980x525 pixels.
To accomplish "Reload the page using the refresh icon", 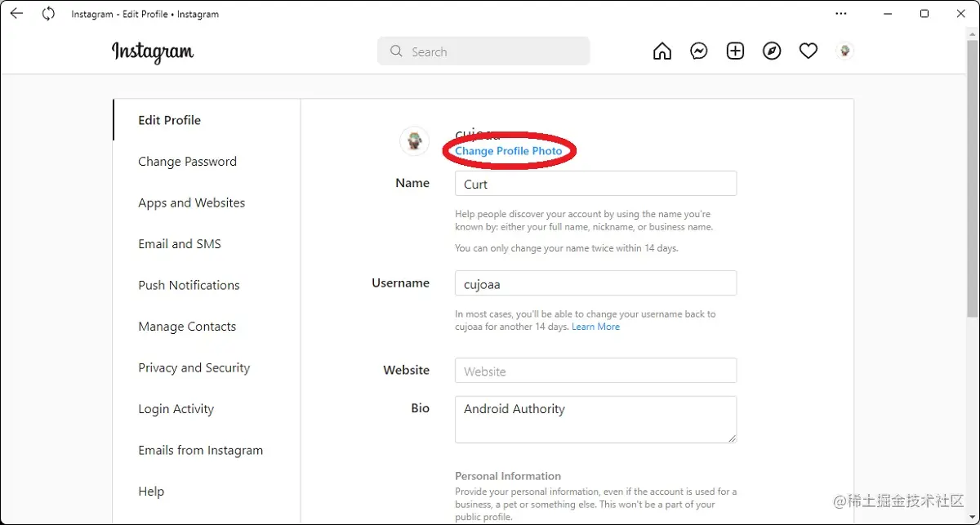I will (48, 14).
